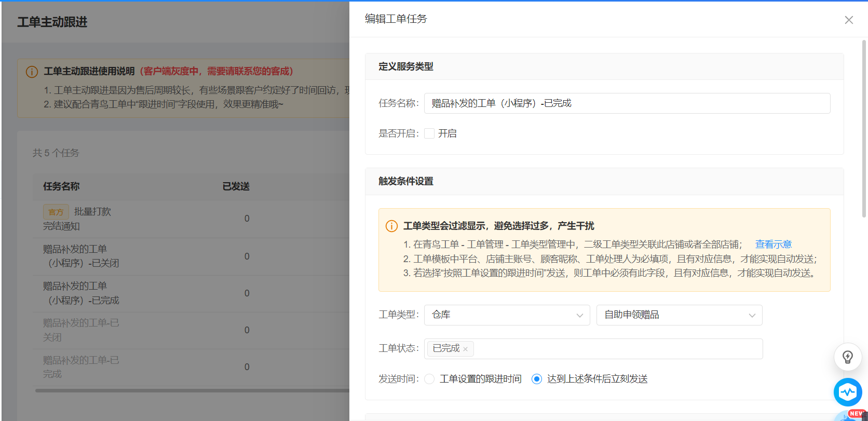Image resolution: width=868 pixels, height=421 pixels.
Task: Select 工单设置的跟进时间 radio option
Action: click(429, 379)
